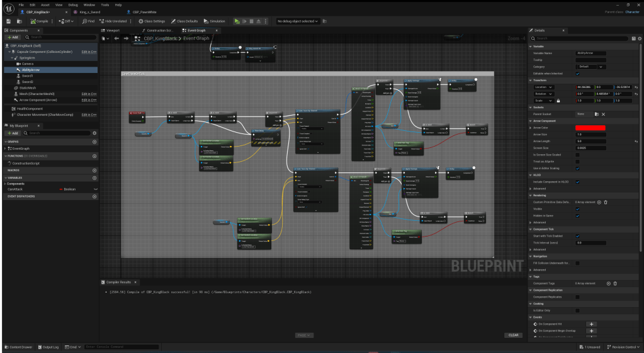Open the Debug menu
The width and height of the screenshot is (644, 353).
coord(72,4)
